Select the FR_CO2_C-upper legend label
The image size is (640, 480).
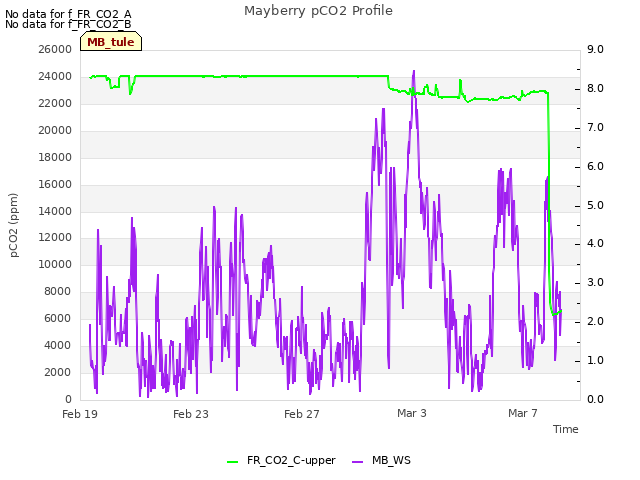tap(291, 460)
